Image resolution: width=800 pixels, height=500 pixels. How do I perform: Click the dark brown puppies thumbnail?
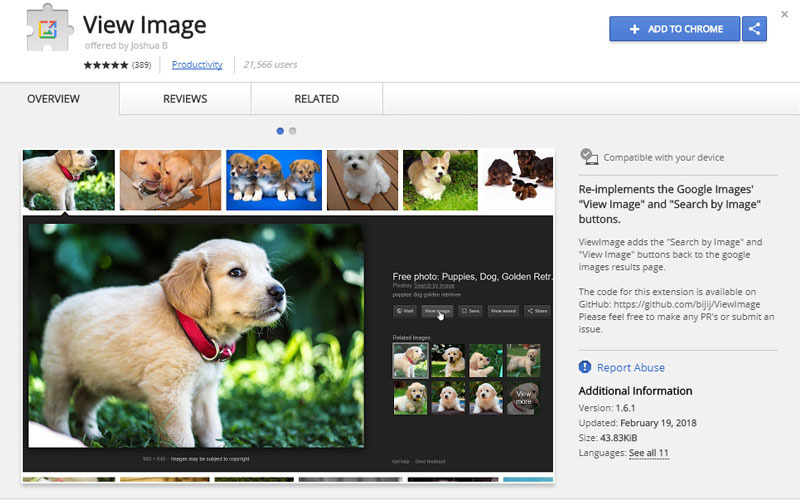click(x=518, y=180)
